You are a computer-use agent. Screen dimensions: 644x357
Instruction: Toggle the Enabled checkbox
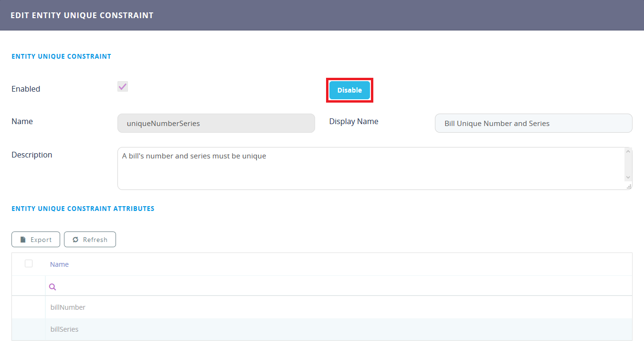coord(123,86)
